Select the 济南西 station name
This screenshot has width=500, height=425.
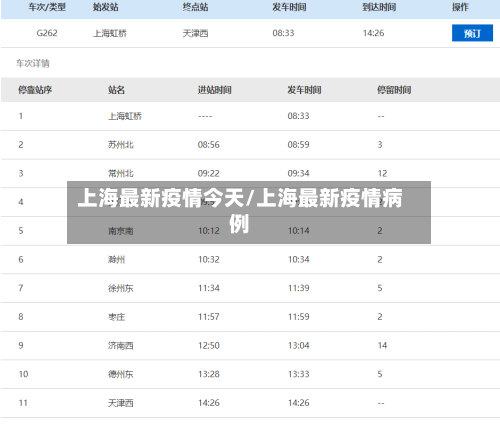pyautogui.click(x=121, y=345)
